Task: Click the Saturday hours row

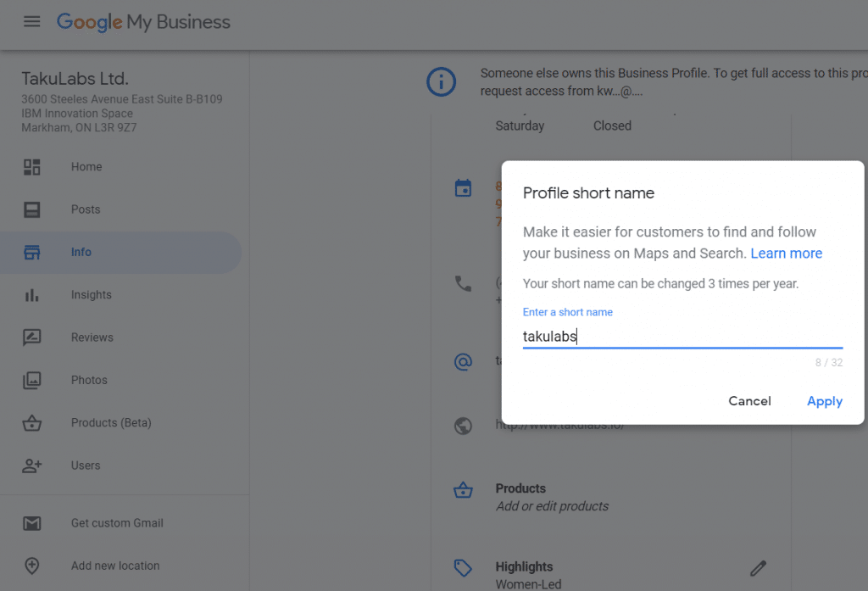Action: click(x=564, y=125)
